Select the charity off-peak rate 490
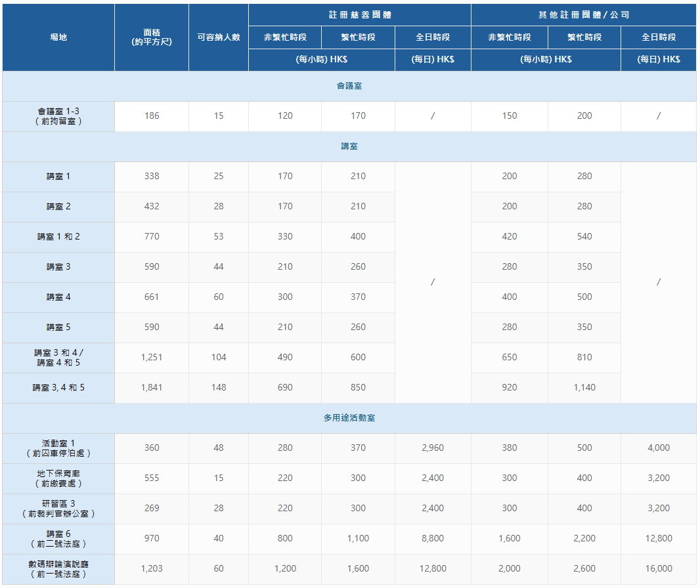Image resolution: width=700 pixels, height=588 pixels. (285, 358)
